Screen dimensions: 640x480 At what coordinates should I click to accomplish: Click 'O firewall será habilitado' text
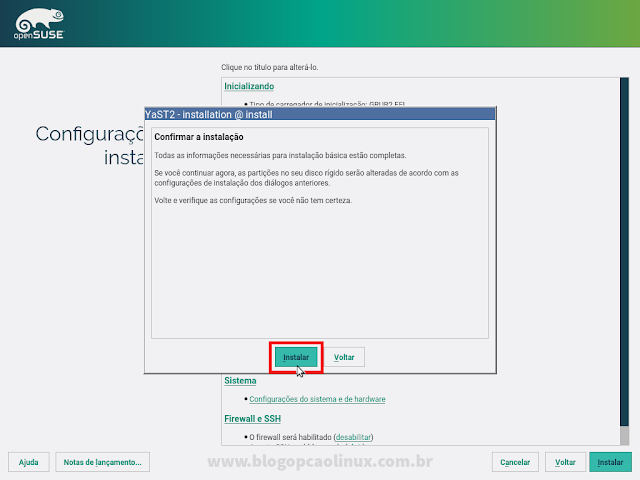pos(290,437)
